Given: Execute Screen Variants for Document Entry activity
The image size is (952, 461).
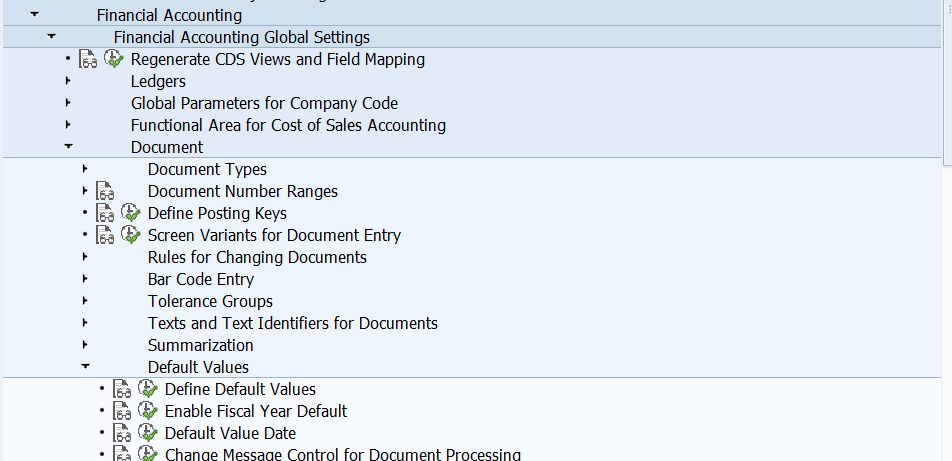Looking at the screenshot, I should tap(131, 234).
